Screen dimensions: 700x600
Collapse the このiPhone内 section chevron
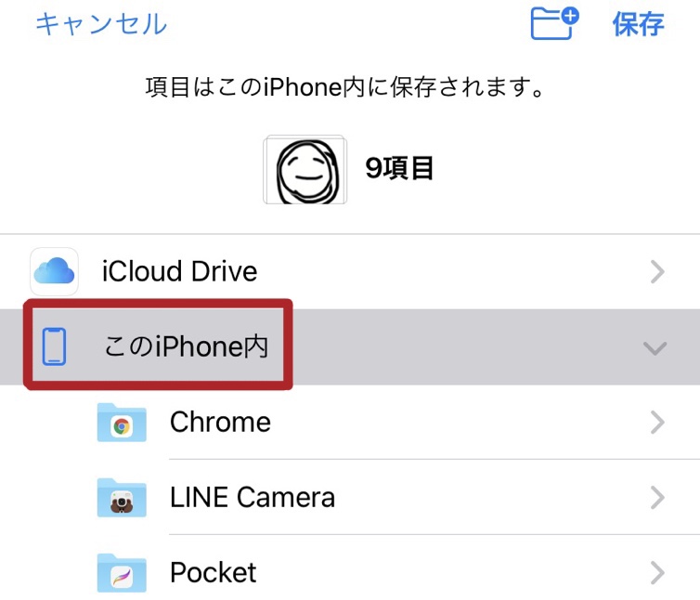coord(655,348)
